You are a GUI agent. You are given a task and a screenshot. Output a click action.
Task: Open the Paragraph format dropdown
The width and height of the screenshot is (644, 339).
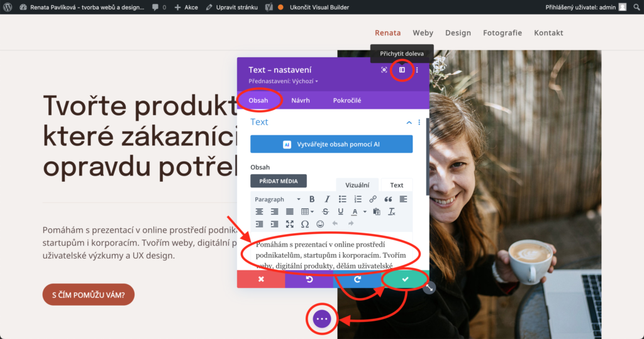(277, 199)
